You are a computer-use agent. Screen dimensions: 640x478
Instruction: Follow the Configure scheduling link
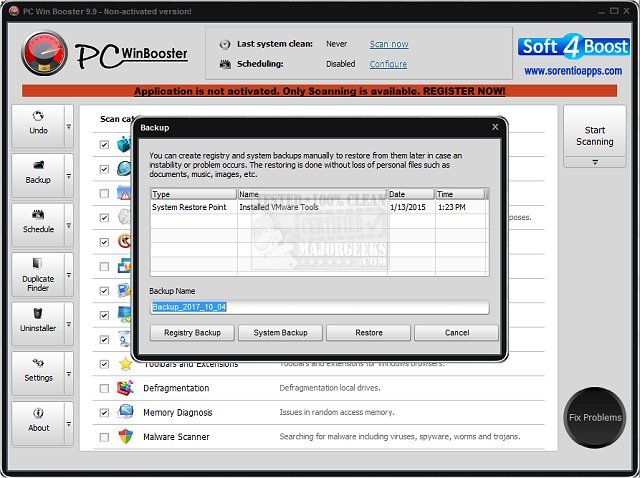(x=388, y=64)
